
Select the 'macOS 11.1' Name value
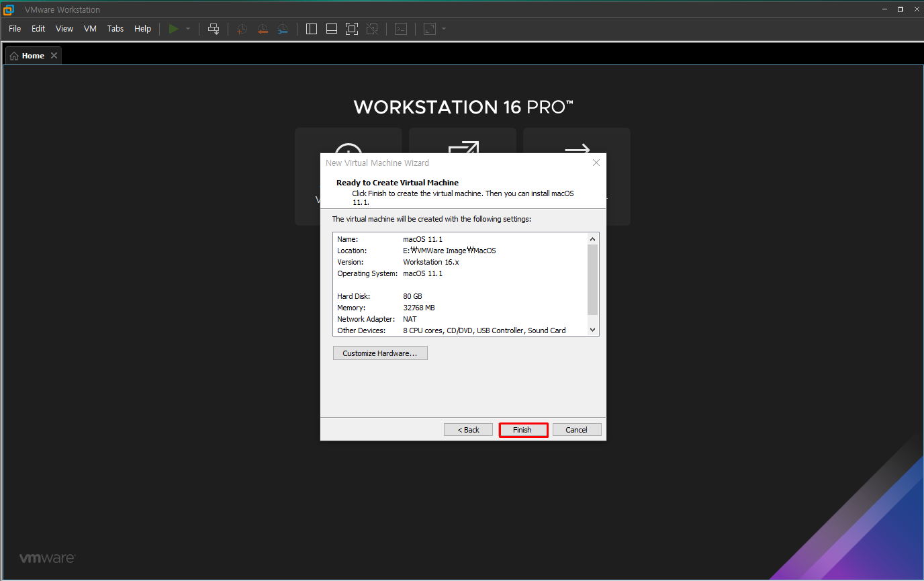click(422, 239)
